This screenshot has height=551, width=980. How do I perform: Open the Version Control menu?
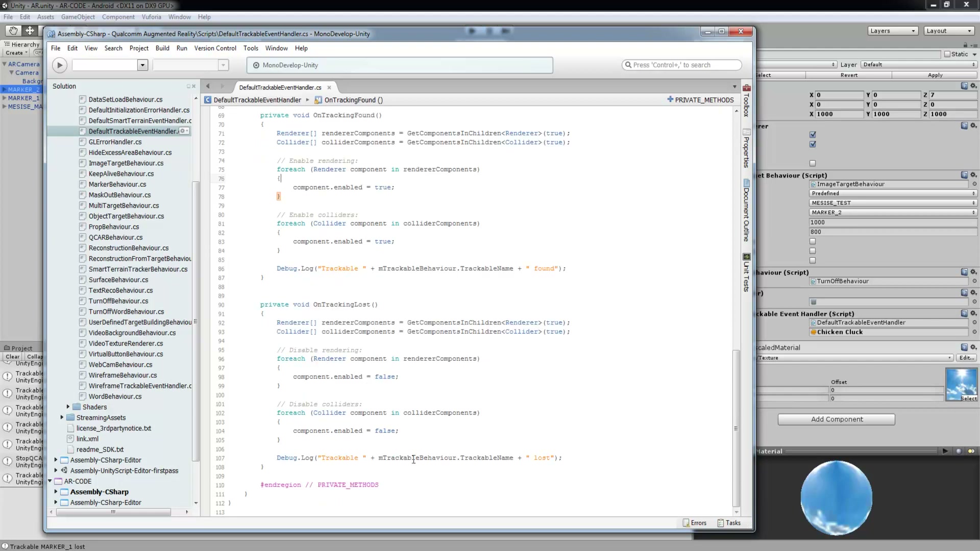pos(215,48)
